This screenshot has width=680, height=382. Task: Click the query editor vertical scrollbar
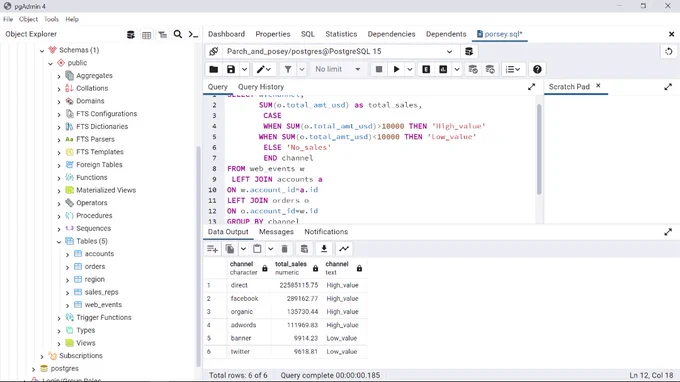[x=539, y=150]
